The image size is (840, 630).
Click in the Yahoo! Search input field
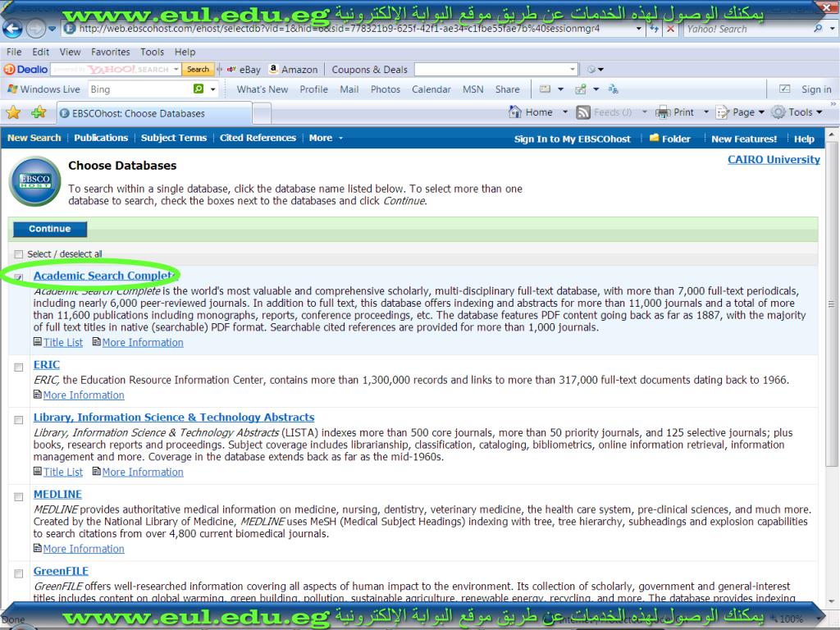point(747,29)
